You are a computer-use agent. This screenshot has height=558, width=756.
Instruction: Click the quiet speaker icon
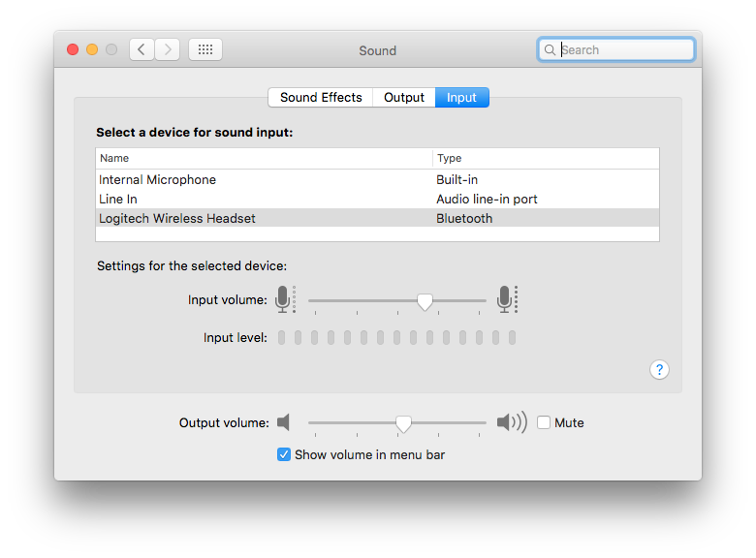(x=283, y=422)
